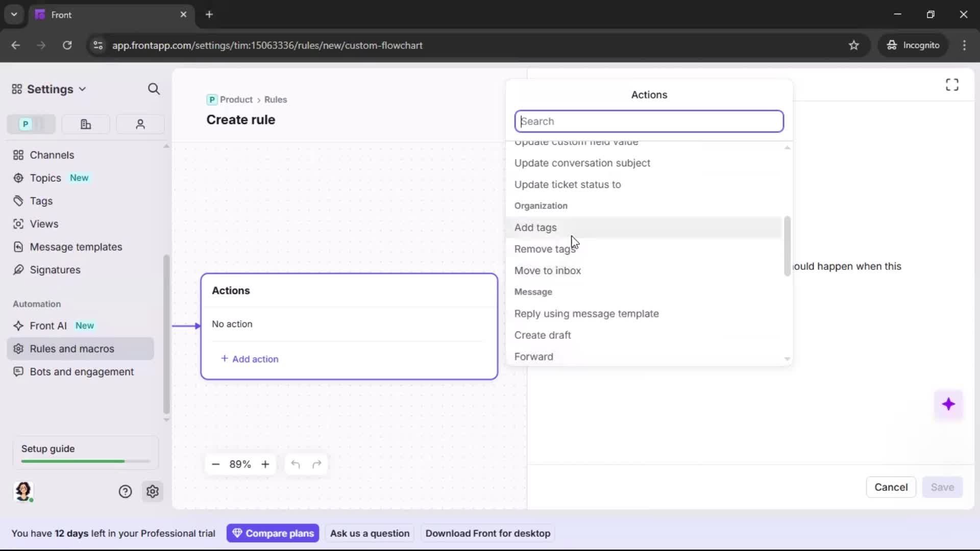The image size is (980, 551).
Task: Select the Product workspace P icon
Action: click(24, 124)
